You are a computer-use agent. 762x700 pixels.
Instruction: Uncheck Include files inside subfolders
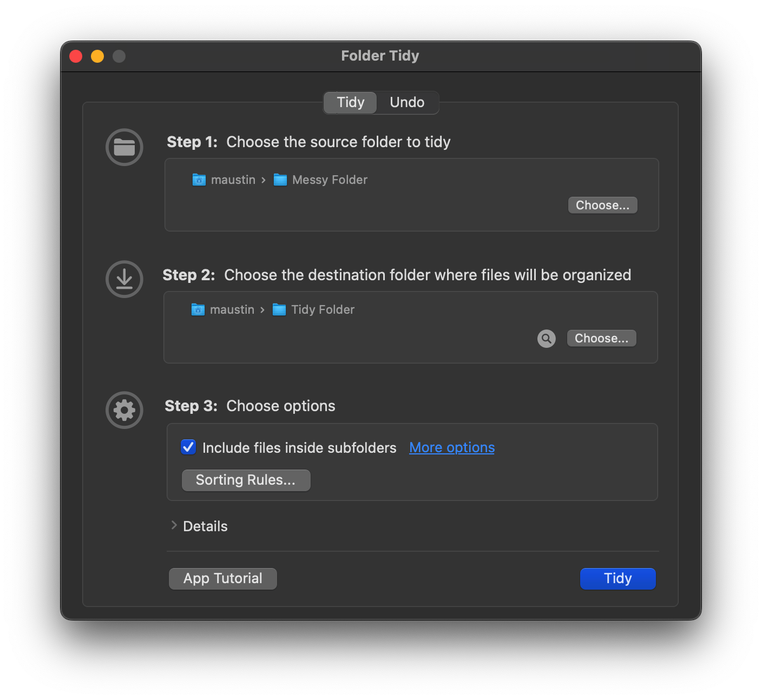point(188,447)
